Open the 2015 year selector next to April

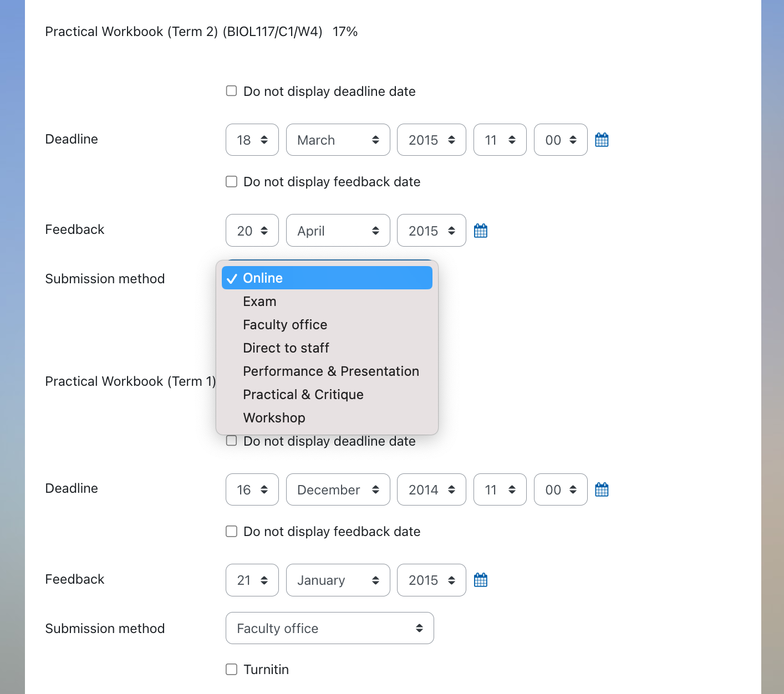[x=431, y=230]
